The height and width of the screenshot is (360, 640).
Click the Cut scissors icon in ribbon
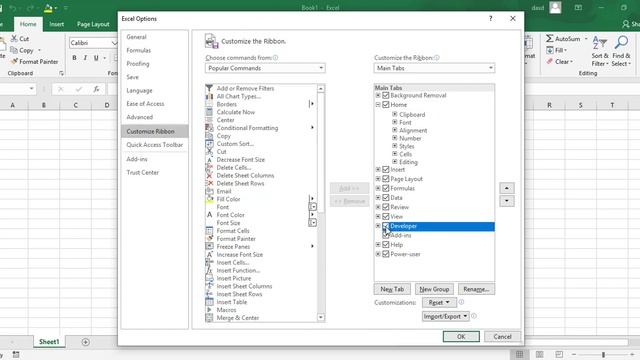[x=14, y=39]
